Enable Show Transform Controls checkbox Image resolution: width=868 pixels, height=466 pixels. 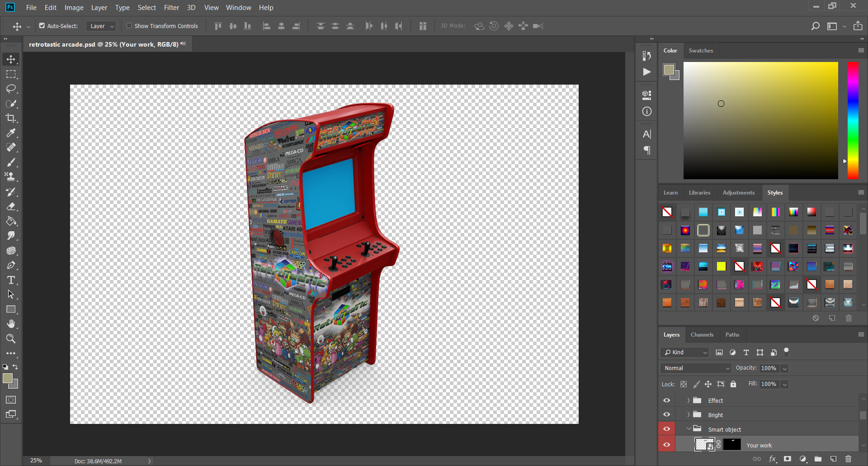pos(129,26)
